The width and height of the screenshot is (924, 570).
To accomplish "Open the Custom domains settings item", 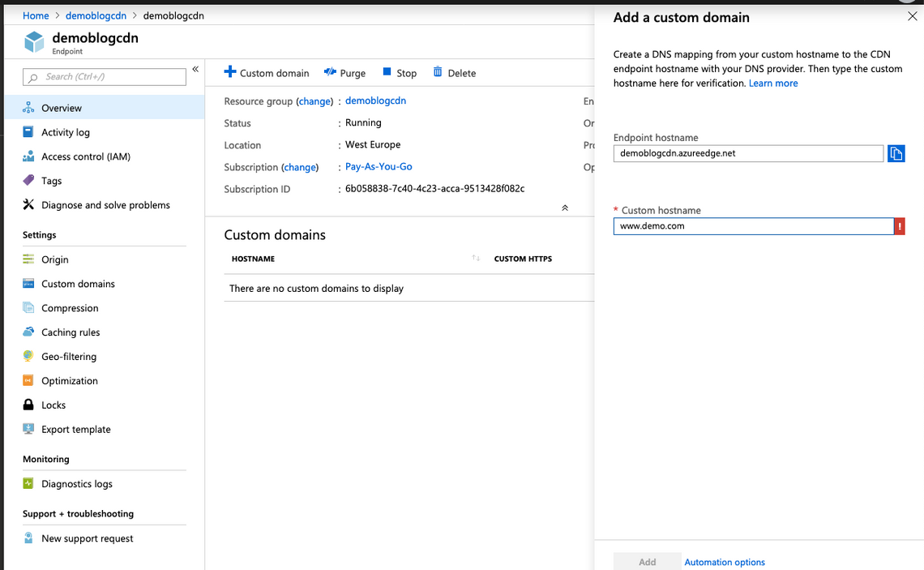I will pos(105,284).
